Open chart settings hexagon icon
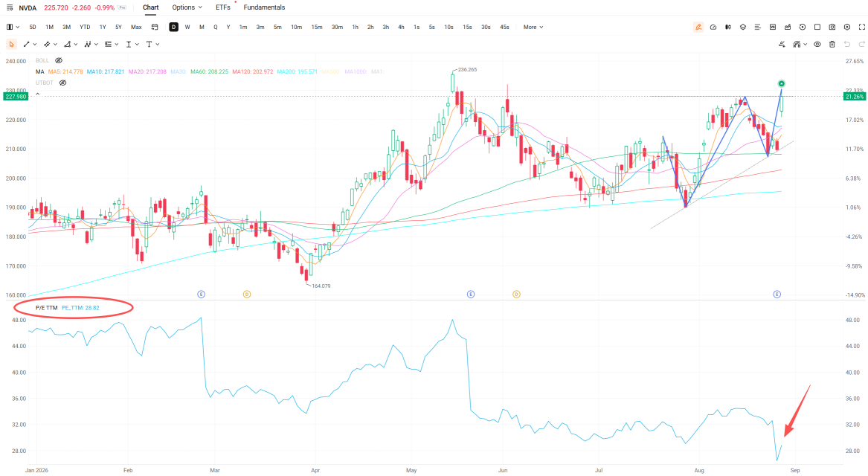The image size is (868, 476). [847, 27]
